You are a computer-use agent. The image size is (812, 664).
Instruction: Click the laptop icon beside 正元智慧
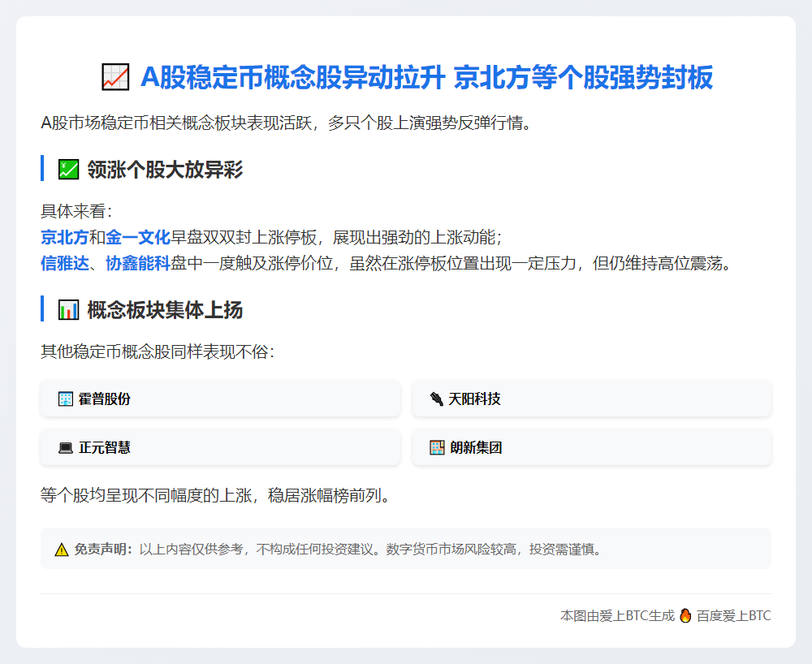(66, 447)
